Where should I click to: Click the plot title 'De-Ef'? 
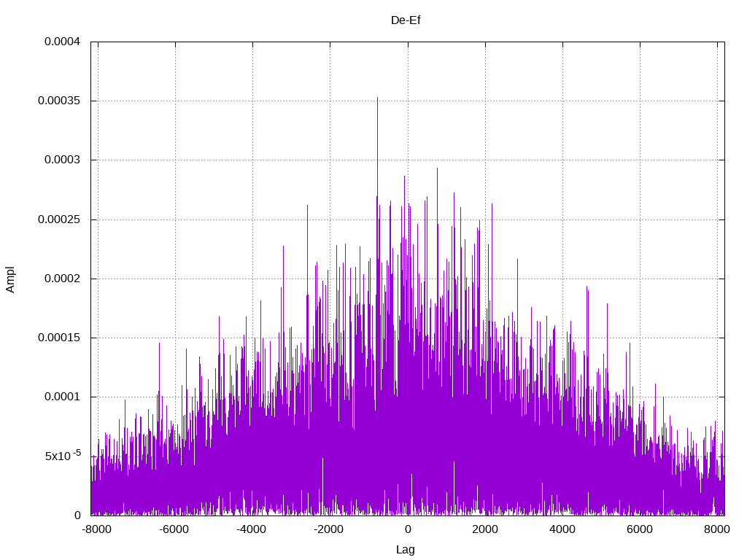[406, 20]
